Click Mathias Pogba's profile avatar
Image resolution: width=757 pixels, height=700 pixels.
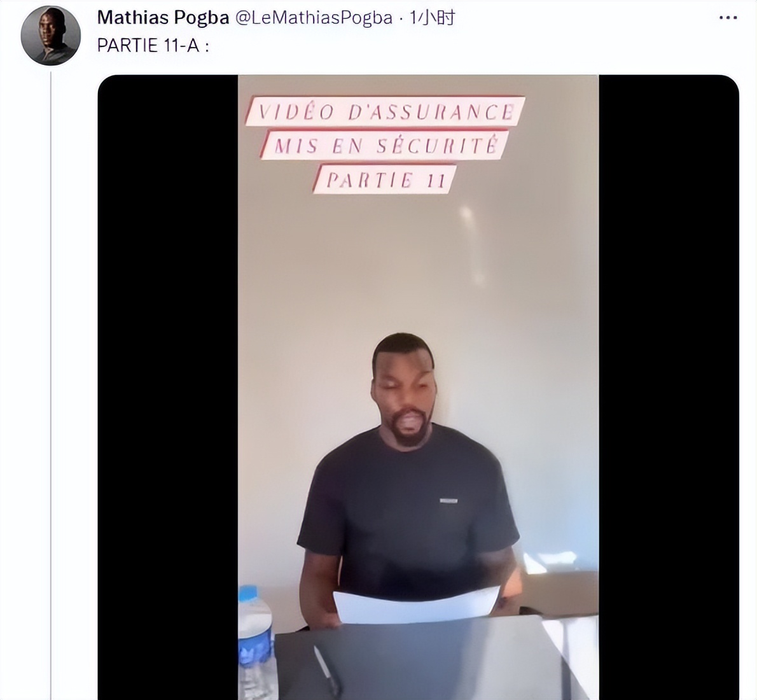tap(51, 36)
